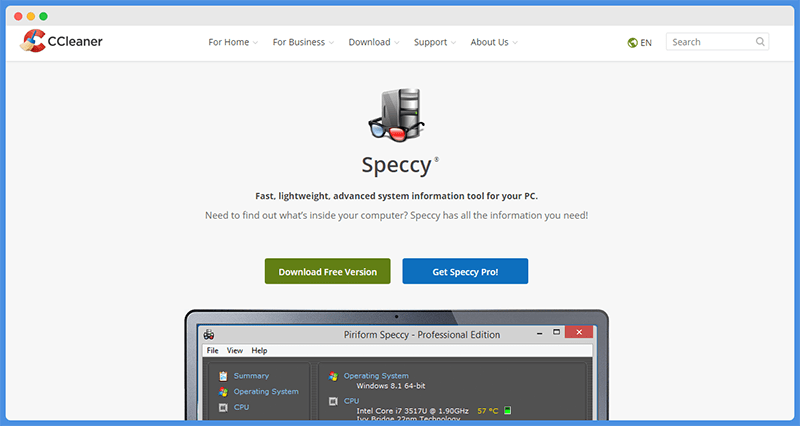Open the EN language selector
Screen dimensions: 800x426
click(640, 43)
